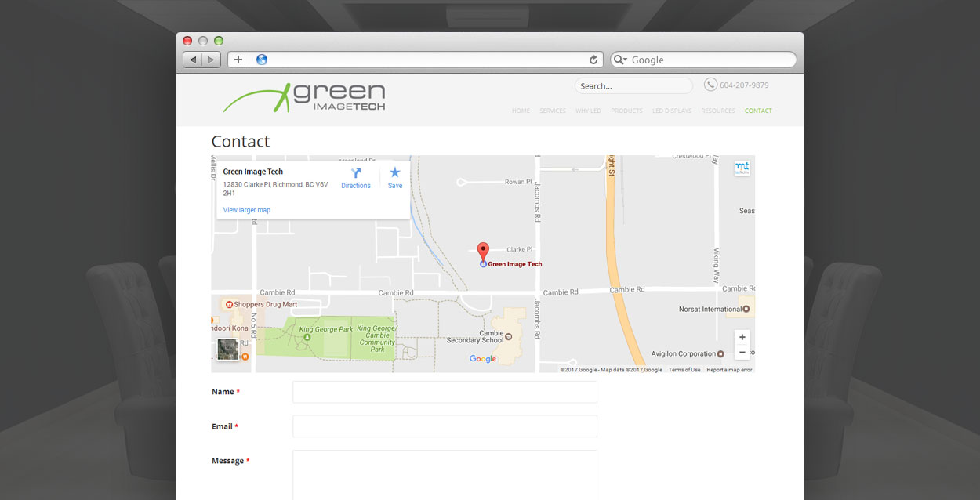The image size is (980, 500).
Task: Zoom out the map with minus button
Action: [742, 353]
